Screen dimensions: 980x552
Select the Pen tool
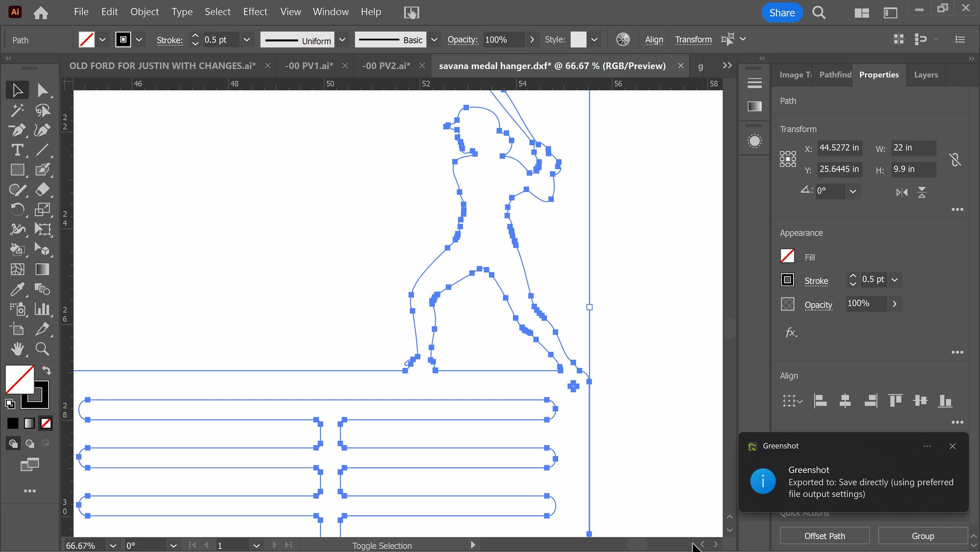(x=17, y=130)
